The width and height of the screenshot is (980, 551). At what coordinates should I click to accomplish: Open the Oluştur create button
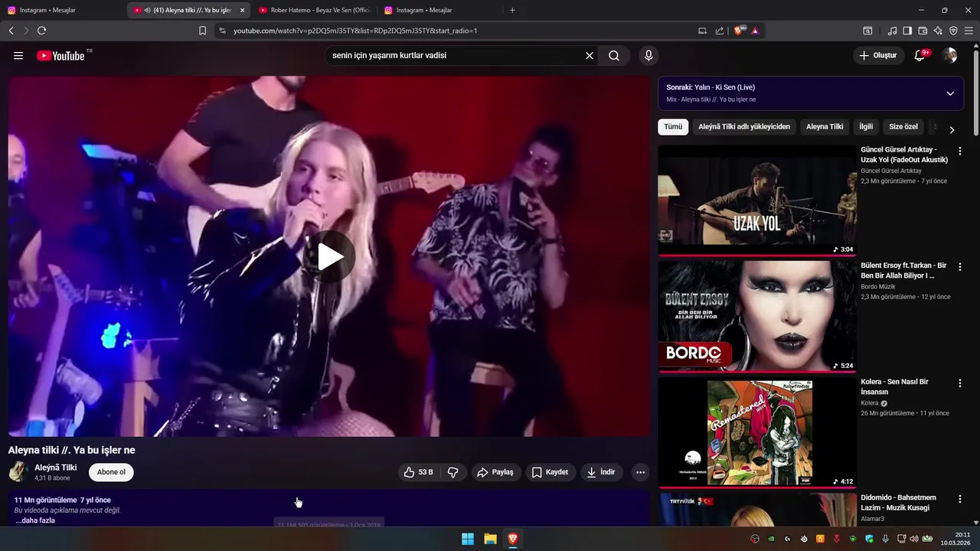coord(877,56)
